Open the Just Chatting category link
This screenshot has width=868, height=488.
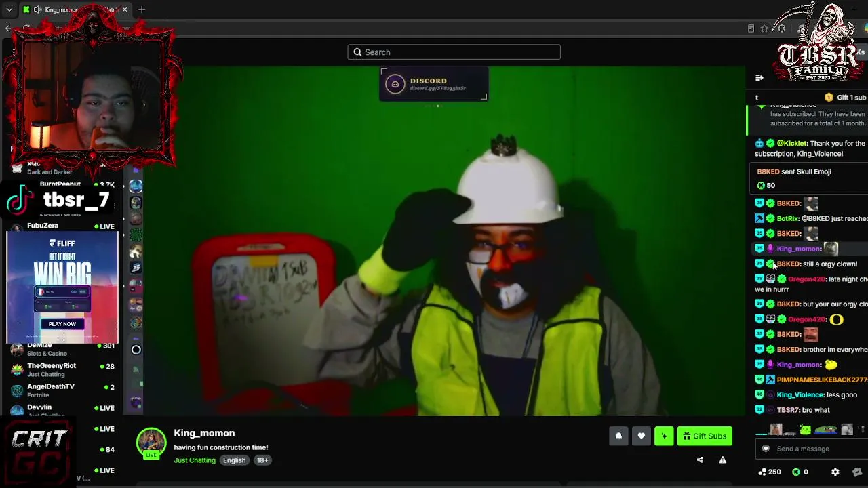195,460
